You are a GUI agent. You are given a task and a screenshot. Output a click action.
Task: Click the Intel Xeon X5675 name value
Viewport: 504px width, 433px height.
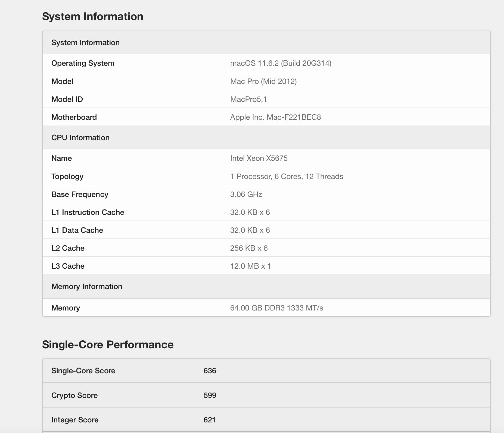[x=259, y=158]
